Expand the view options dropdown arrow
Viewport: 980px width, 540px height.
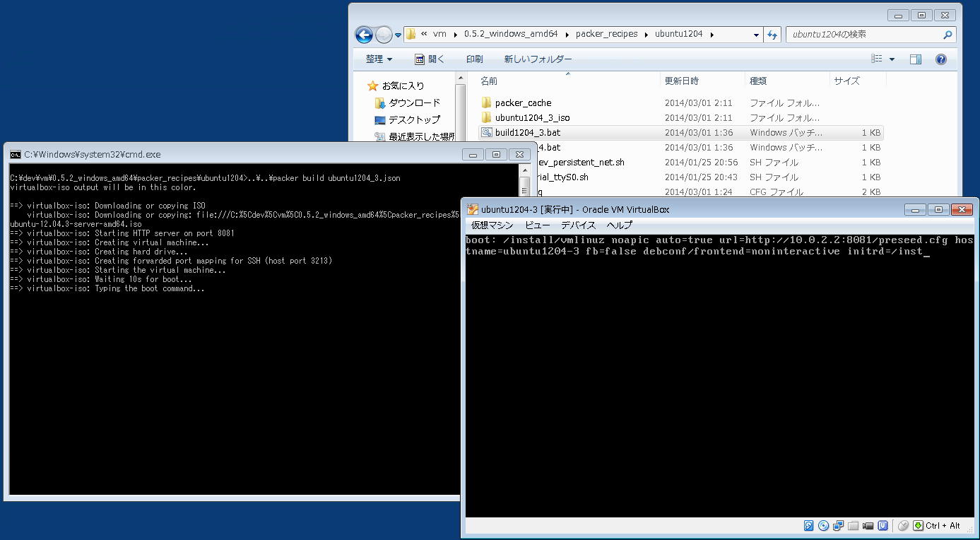[x=892, y=59]
